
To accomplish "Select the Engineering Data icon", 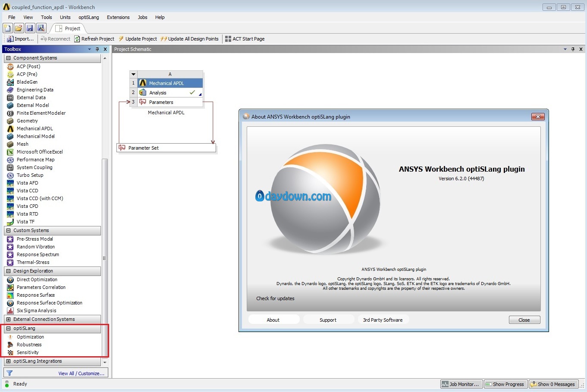I will click(x=10, y=90).
